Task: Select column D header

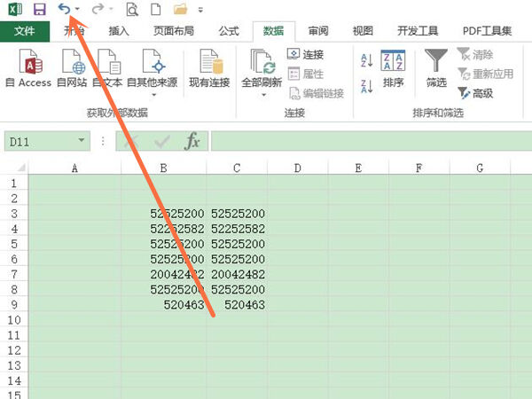Action: coord(298,168)
